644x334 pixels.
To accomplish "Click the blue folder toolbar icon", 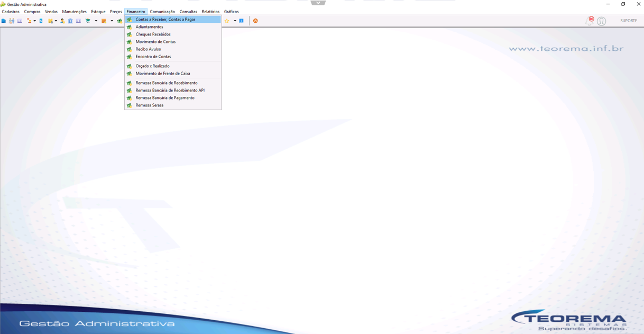I will tap(4, 21).
